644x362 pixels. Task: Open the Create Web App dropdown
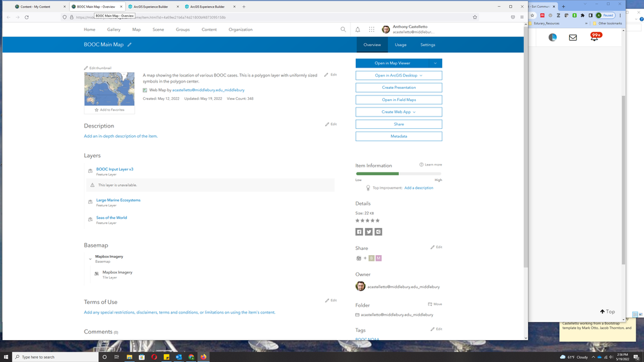(x=398, y=111)
